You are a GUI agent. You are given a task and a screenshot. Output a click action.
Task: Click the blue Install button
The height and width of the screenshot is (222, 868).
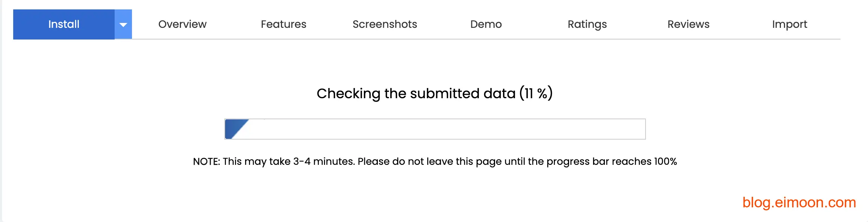coord(64,24)
